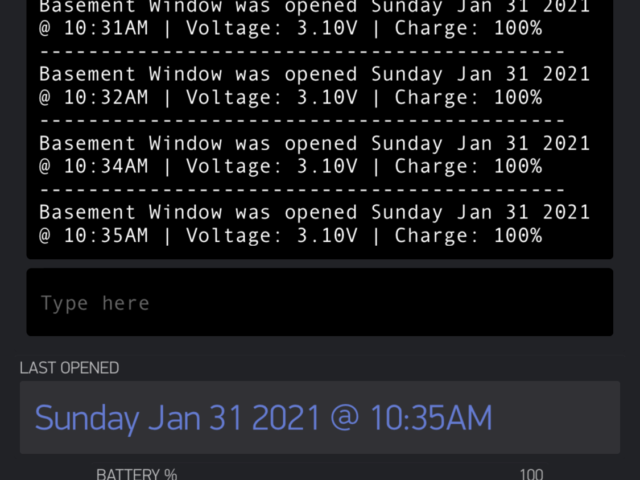
Task: Click the 10:35AM timestamp in the terminal log
Action: coord(106,236)
